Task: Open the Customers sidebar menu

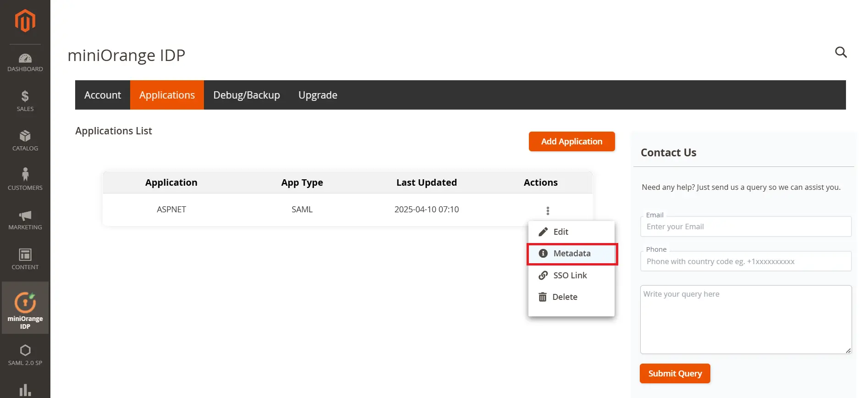Action: coord(25,179)
